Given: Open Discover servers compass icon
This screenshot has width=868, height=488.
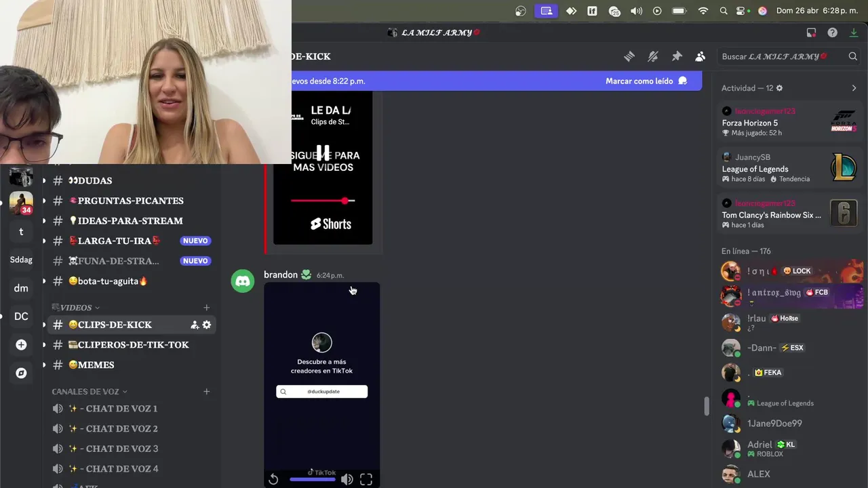Looking at the screenshot, I should (21, 373).
